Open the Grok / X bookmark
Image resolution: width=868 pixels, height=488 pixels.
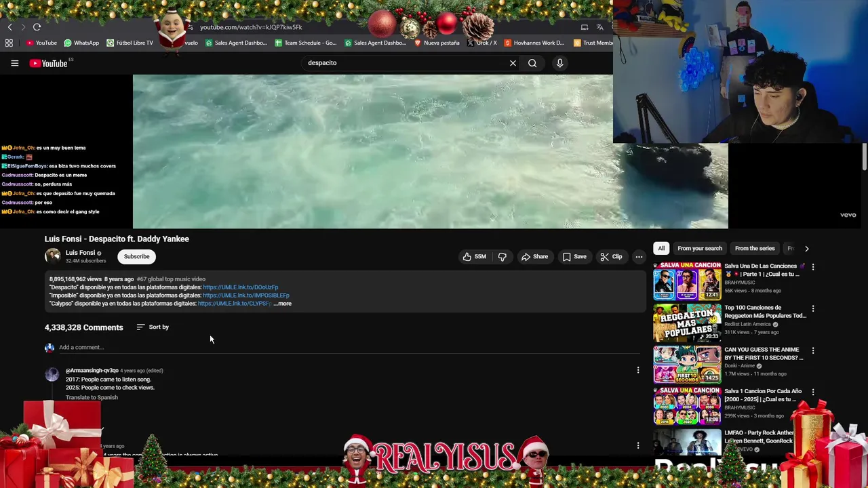(x=482, y=43)
